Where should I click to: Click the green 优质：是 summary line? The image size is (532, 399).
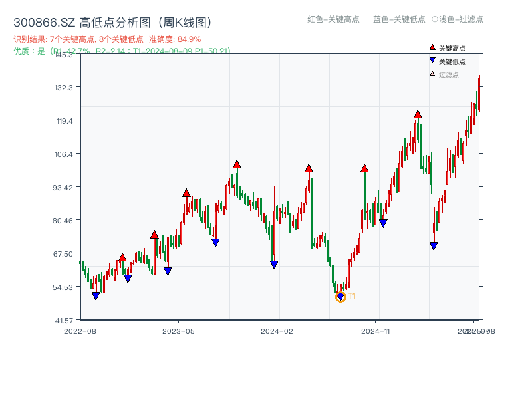click(122, 51)
